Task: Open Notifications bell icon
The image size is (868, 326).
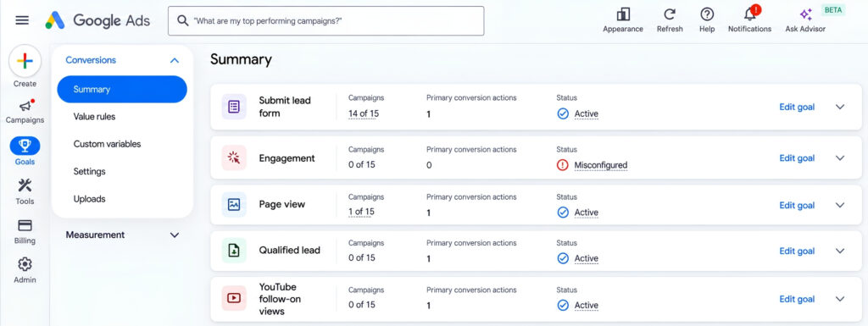Action: point(749,14)
